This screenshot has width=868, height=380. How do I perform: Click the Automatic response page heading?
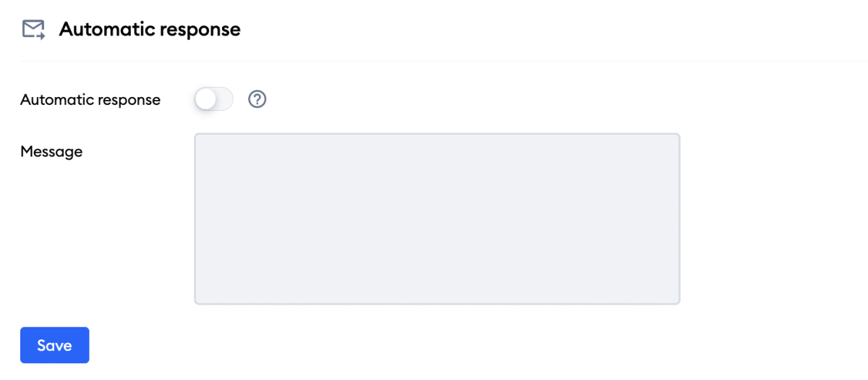(150, 30)
